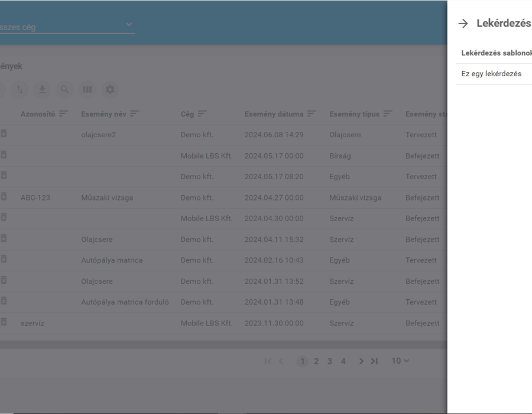
Task: Go to page 4
Action: [343, 361]
